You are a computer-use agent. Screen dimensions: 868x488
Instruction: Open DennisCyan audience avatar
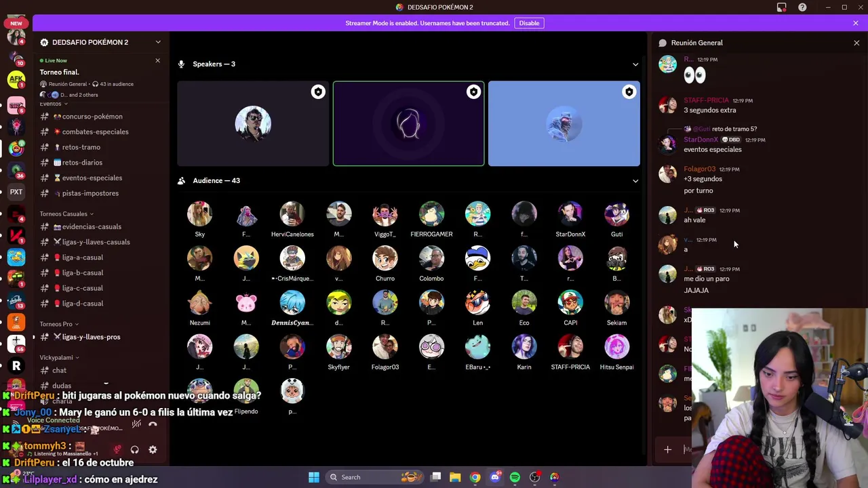pos(292,303)
